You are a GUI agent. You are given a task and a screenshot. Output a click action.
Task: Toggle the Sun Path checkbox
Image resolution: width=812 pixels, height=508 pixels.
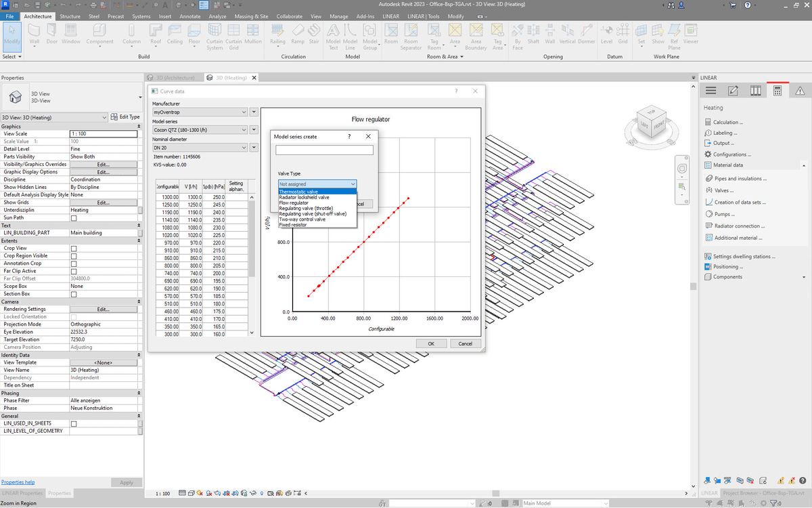[74, 218]
